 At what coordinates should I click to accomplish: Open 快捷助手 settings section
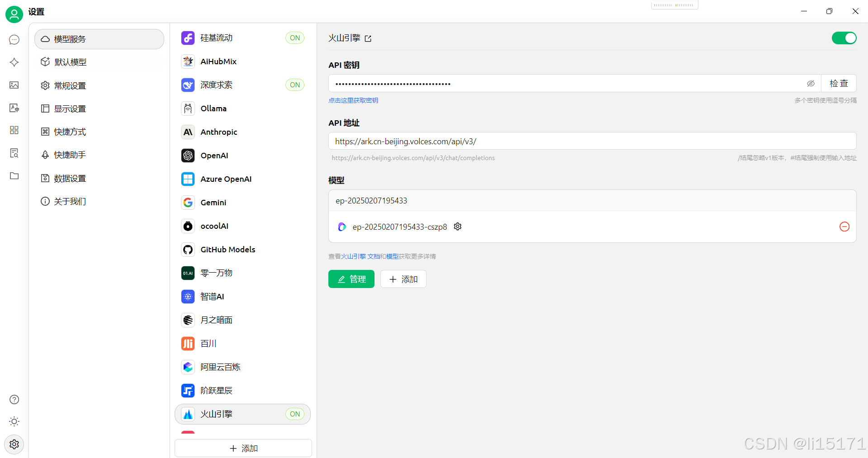(99, 155)
